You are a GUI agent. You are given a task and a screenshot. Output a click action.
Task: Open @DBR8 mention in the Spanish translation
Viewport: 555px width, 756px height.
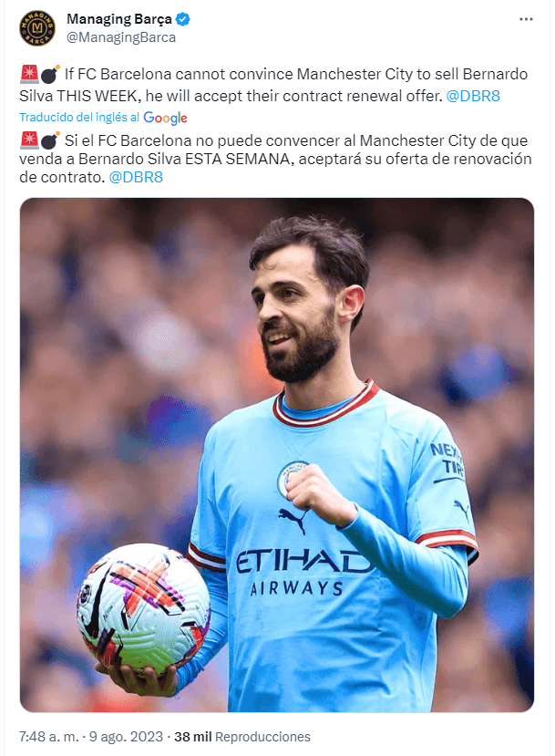point(136,178)
